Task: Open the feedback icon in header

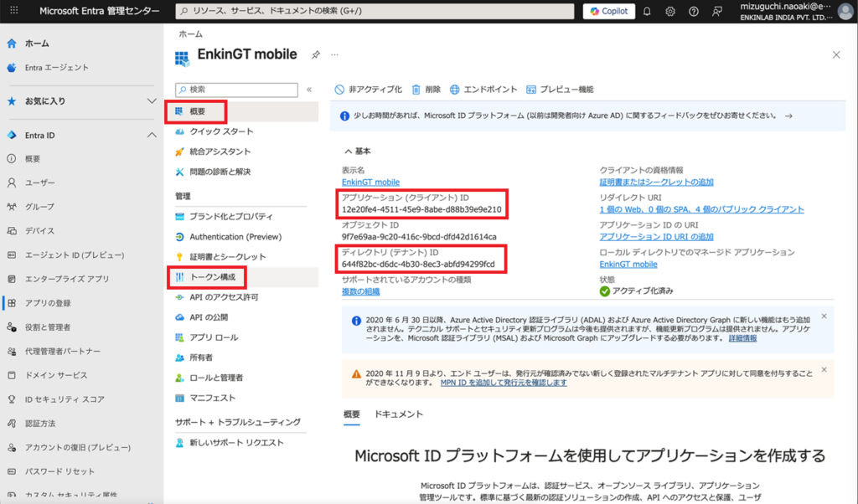Action: coord(716,11)
